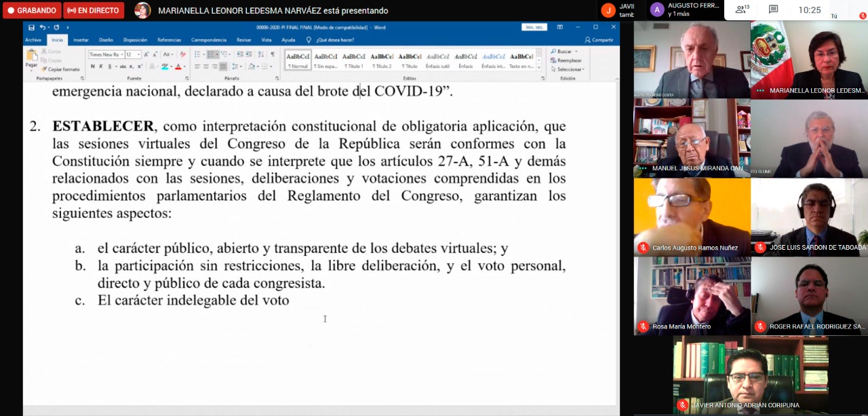Click the clear formatting eraser icon
The width and height of the screenshot is (868, 416).
(x=182, y=54)
